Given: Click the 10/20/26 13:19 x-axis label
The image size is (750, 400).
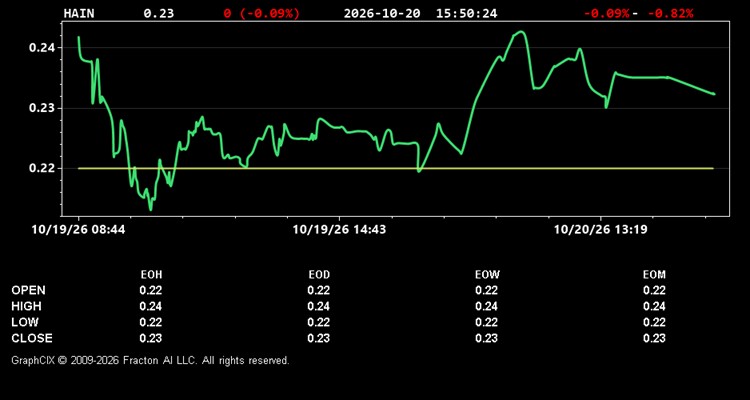Looking at the screenshot, I should [600, 230].
